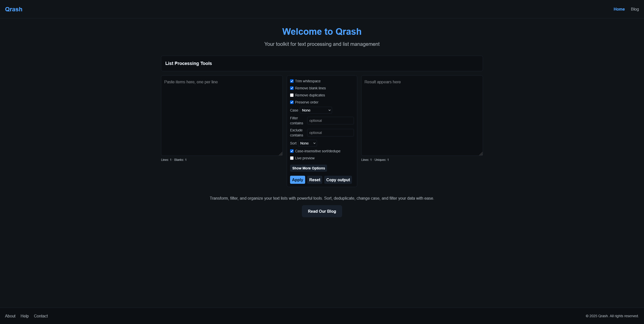
Task: Click the Apply button
Action: point(297,180)
